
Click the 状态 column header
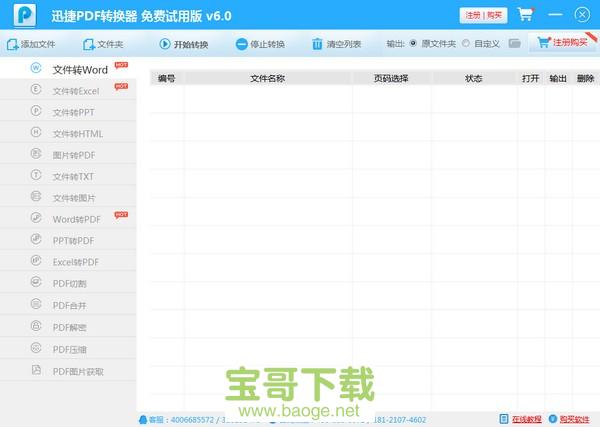pos(473,78)
